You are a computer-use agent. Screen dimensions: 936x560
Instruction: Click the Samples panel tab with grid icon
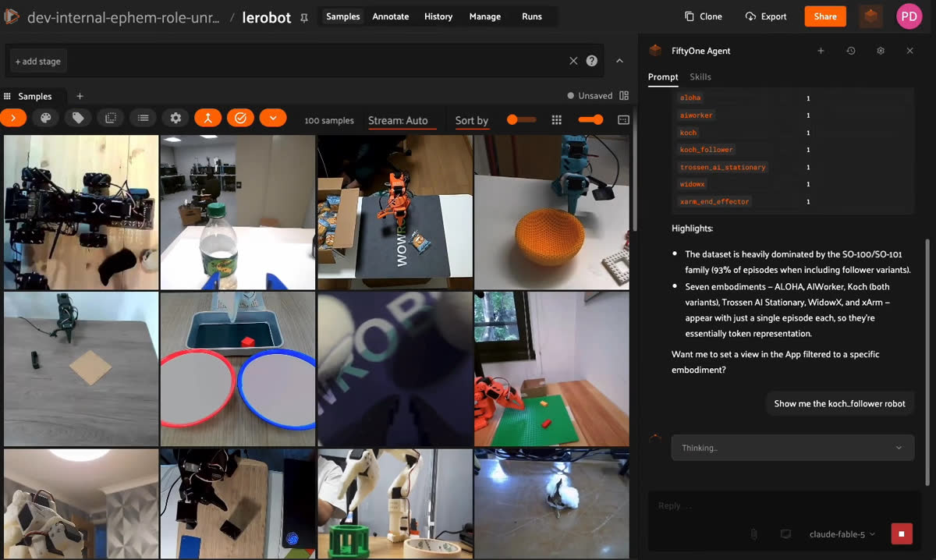(x=28, y=96)
